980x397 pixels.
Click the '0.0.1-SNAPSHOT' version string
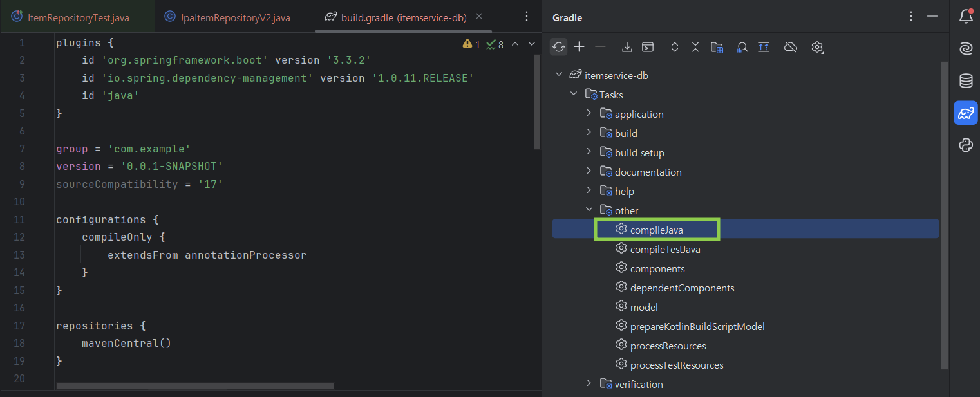171,167
